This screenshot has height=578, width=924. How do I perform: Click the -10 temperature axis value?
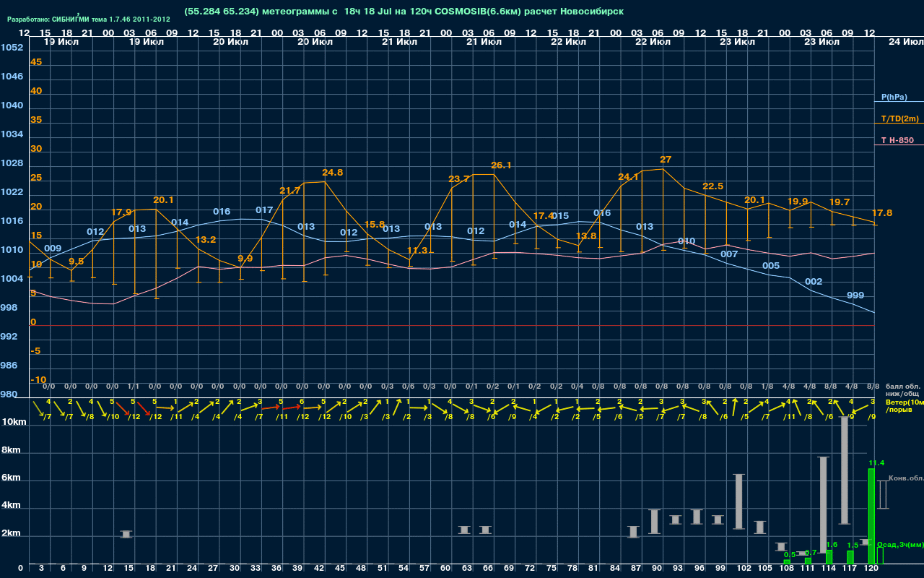38,380
